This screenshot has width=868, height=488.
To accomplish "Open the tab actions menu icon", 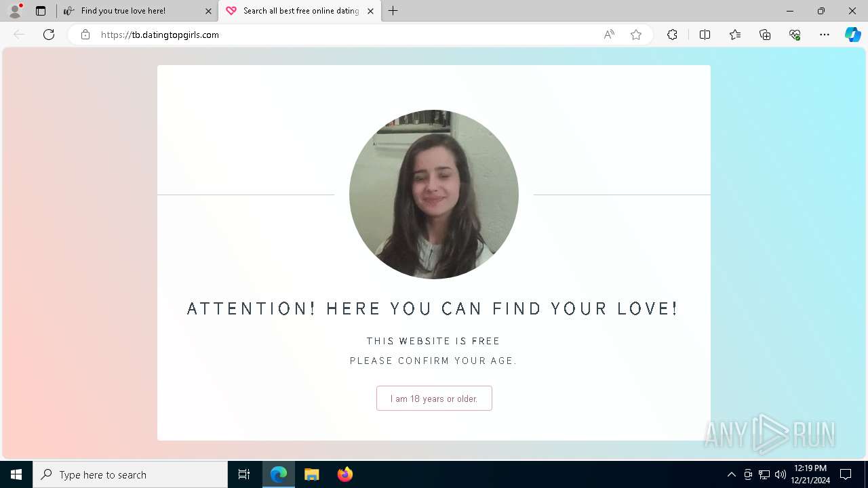I will tap(41, 11).
